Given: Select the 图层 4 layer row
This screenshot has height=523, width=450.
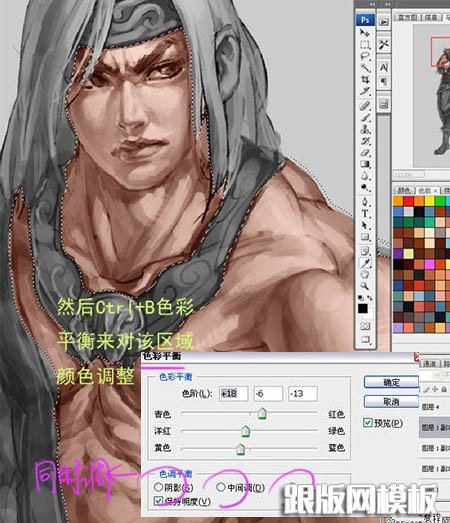Looking at the screenshot, I should tap(435, 407).
